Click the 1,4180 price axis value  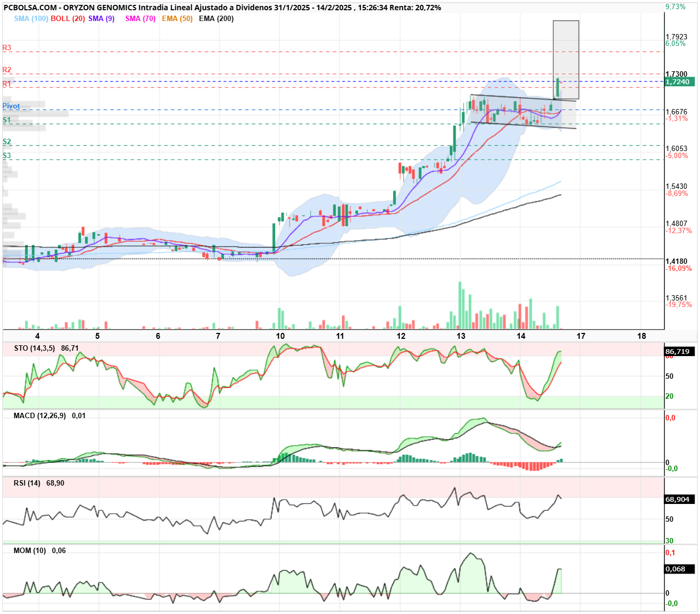click(x=676, y=261)
